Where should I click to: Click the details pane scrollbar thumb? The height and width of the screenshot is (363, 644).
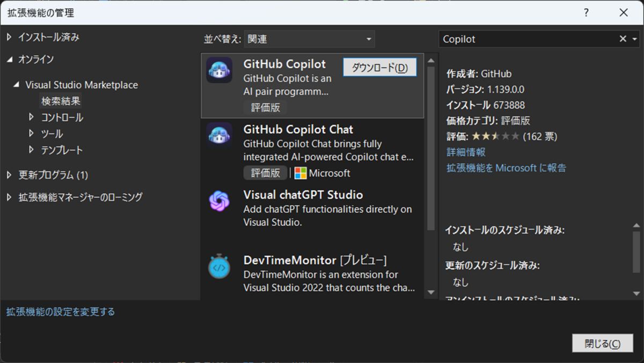(x=636, y=251)
